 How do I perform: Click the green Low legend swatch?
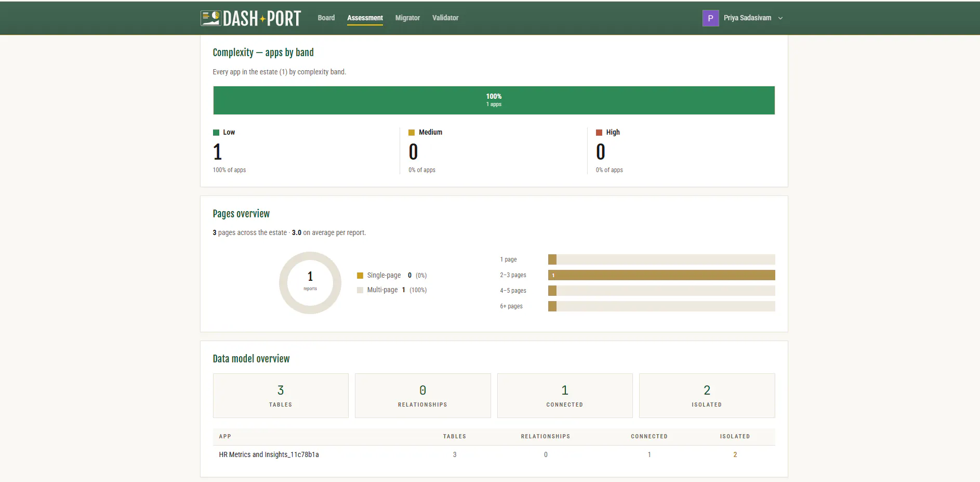coord(216,133)
